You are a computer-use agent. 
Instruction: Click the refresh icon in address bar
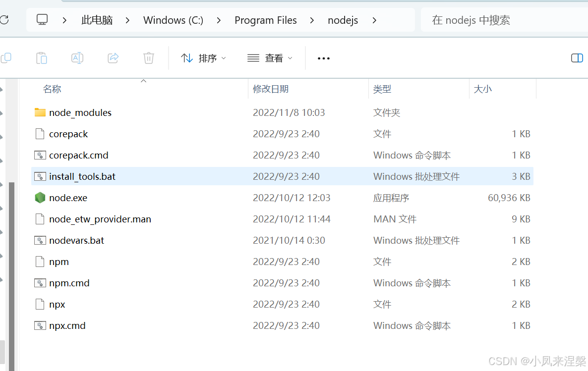pyautogui.click(x=4, y=20)
